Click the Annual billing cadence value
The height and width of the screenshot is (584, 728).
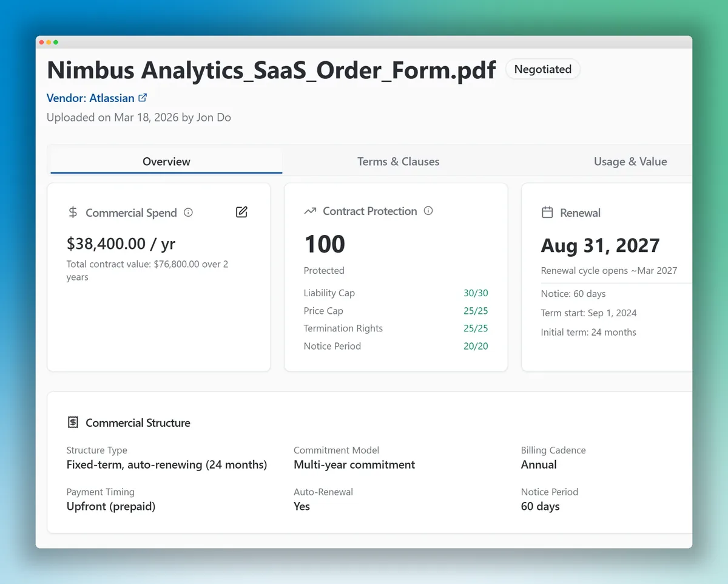539,465
